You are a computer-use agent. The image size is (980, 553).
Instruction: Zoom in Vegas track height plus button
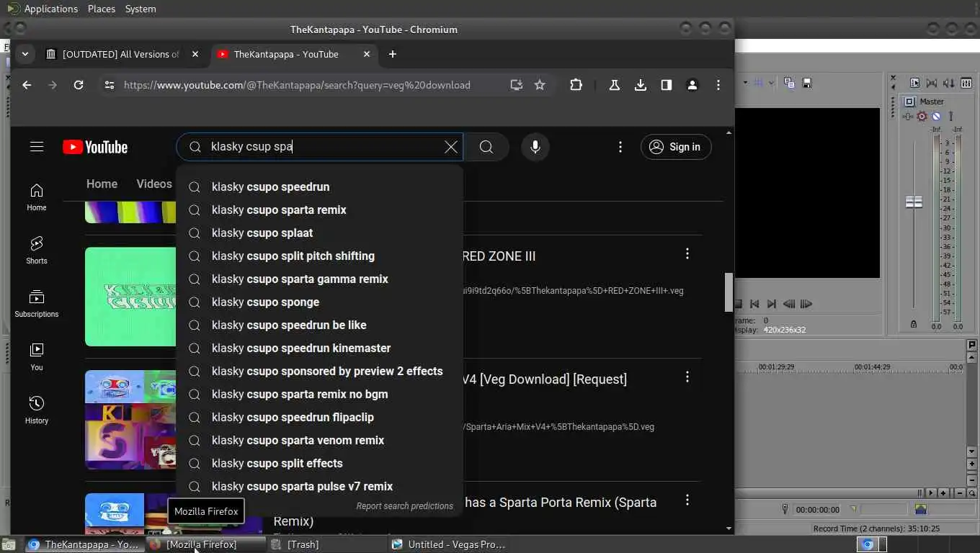972,464
